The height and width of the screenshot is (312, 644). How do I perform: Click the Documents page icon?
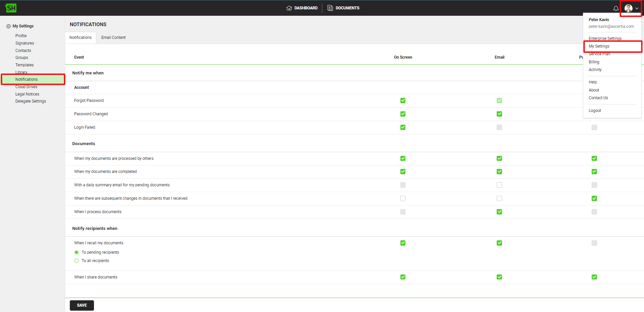pyautogui.click(x=330, y=8)
